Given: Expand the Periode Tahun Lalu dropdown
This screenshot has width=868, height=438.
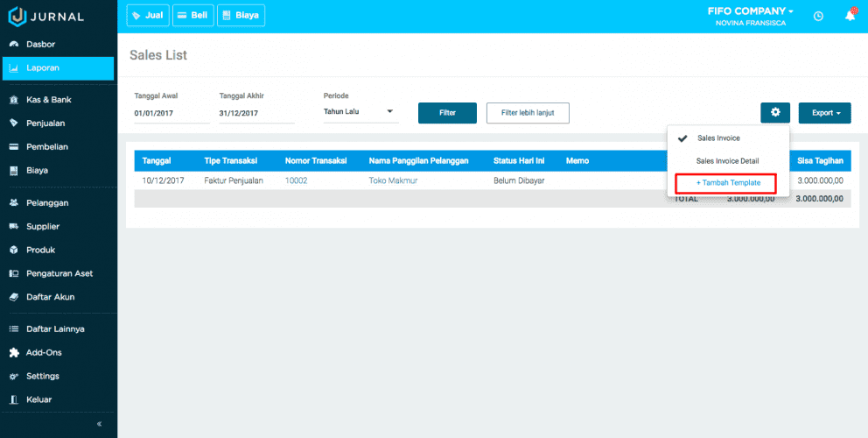Looking at the screenshot, I should [360, 112].
